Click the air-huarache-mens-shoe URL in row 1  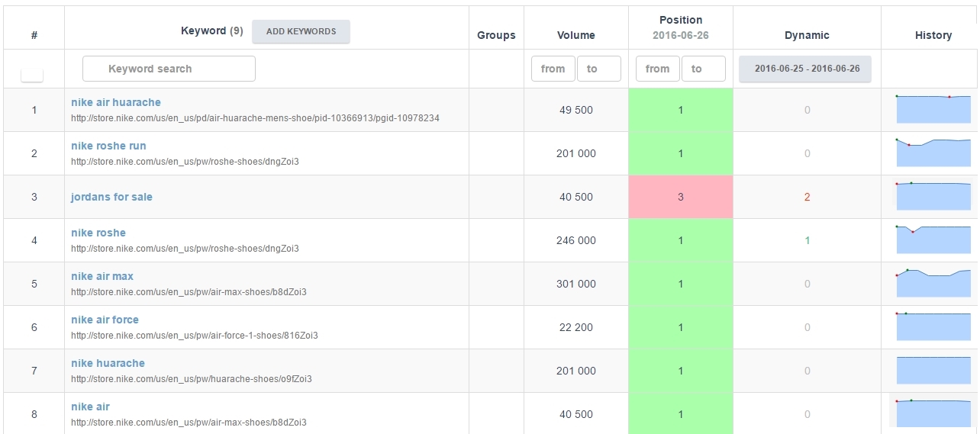pyautogui.click(x=255, y=118)
